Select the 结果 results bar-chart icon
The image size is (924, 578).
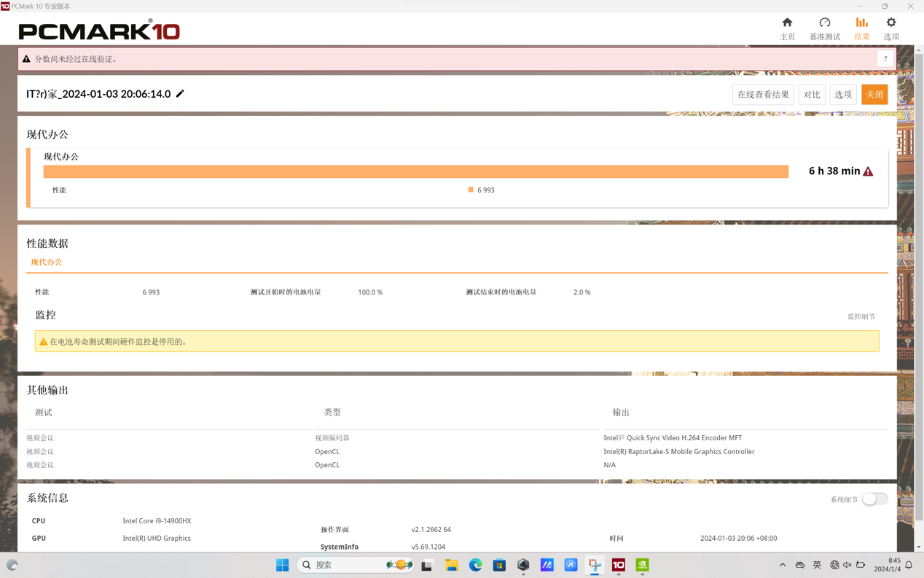coord(861,28)
